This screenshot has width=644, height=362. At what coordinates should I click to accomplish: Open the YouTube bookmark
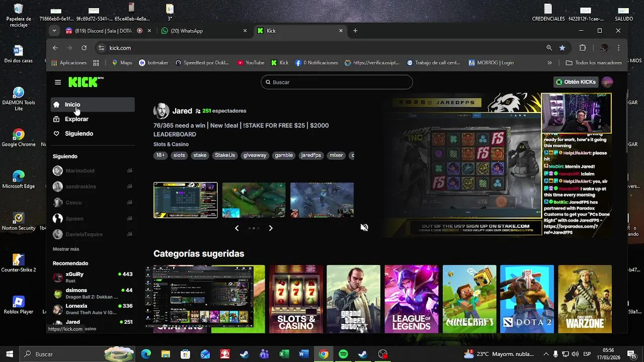click(x=251, y=63)
